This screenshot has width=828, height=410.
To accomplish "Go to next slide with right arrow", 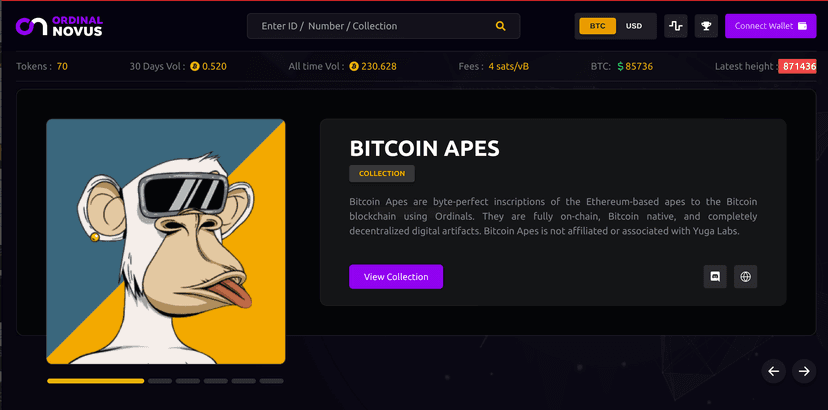I will [x=804, y=371].
